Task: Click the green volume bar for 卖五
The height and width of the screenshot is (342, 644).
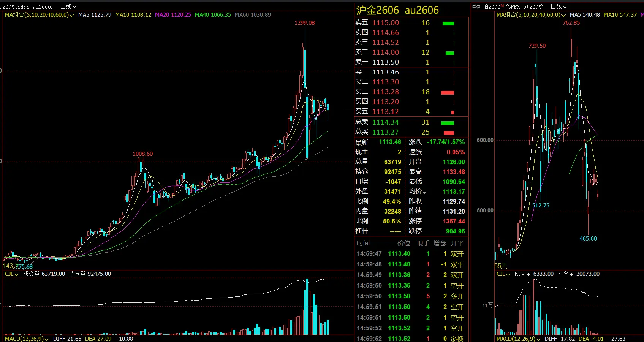Action: (448, 24)
